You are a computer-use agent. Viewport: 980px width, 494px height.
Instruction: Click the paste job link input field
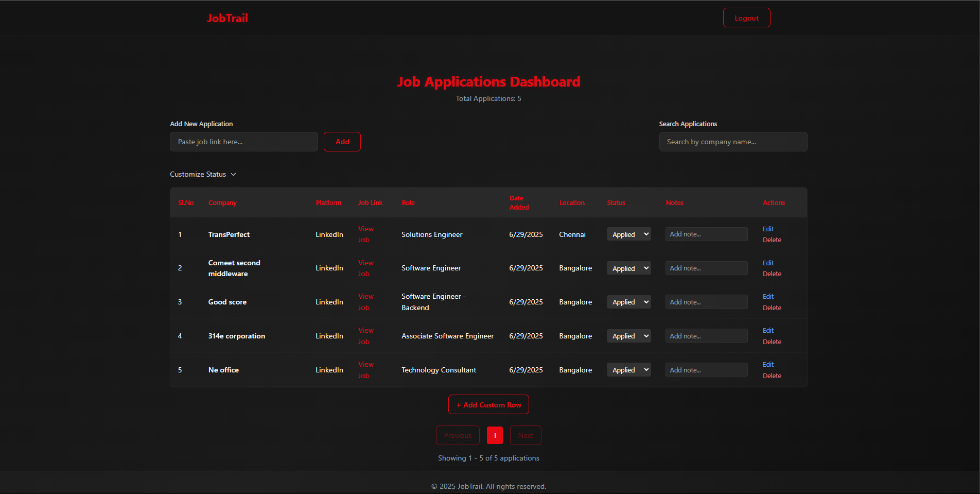(243, 141)
